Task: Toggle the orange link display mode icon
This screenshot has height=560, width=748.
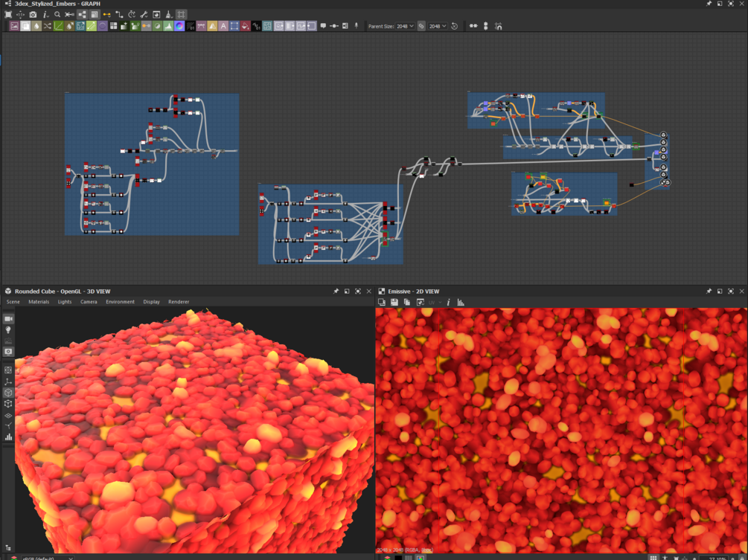Action: tap(107, 15)
